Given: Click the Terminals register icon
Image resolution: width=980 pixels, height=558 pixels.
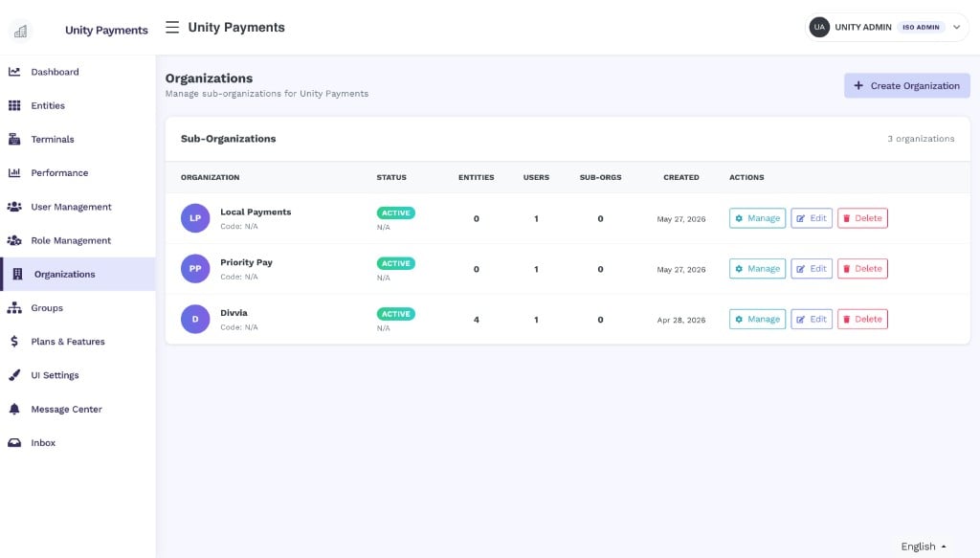Looking at the screenshot, I should (x=14, y=140).
